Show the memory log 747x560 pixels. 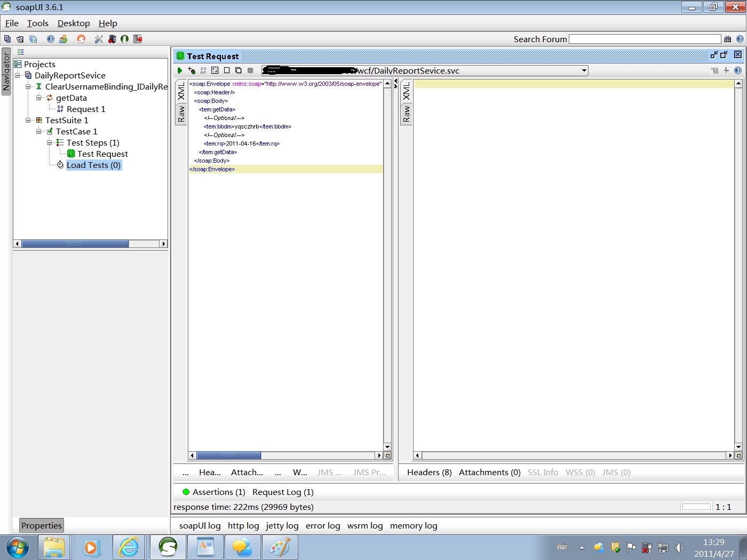[414, 526]
